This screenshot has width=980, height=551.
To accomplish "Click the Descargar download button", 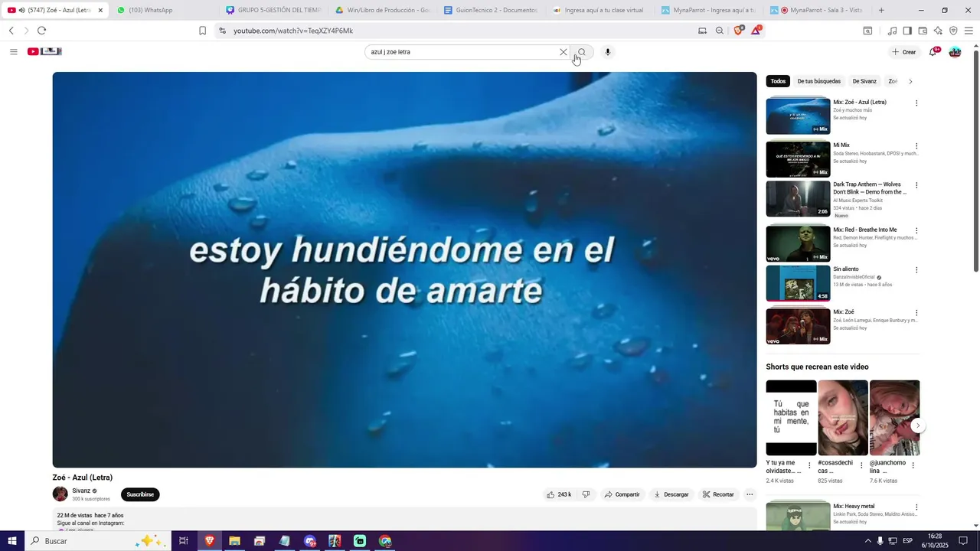I will click(x=671, y=494).
